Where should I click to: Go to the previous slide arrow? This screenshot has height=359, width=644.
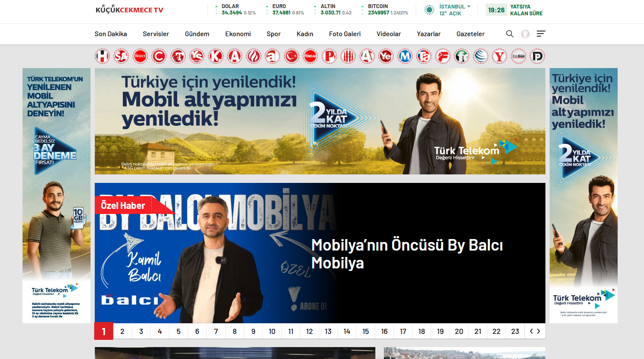(x=531, y=331)
